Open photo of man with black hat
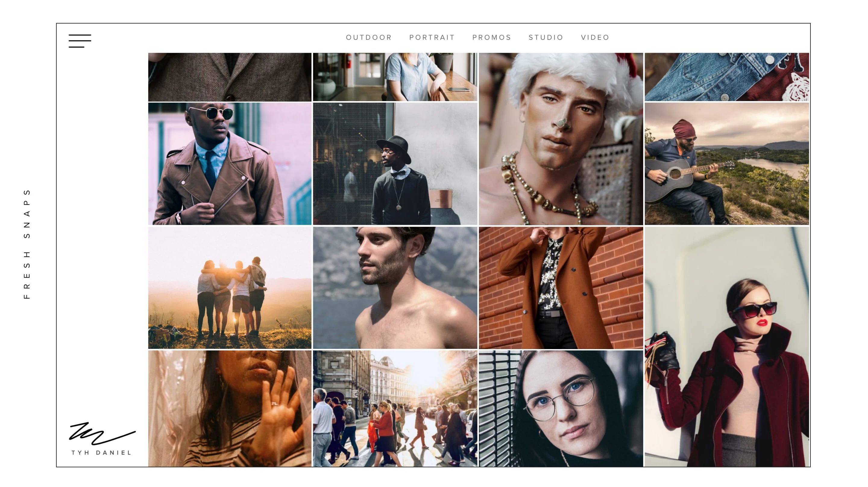 click(395, 164)
